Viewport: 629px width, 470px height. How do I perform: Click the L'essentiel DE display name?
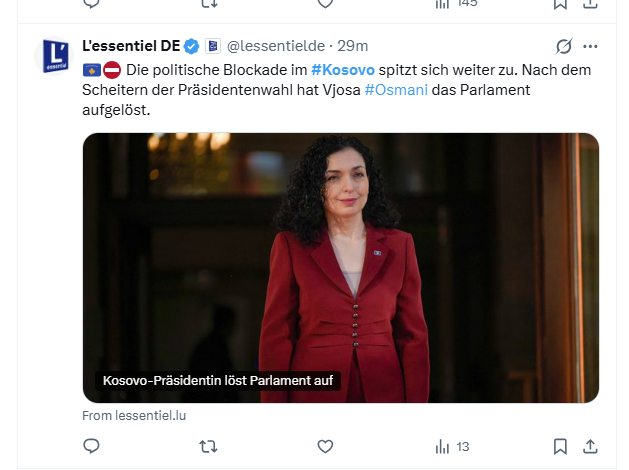[130, 46]
